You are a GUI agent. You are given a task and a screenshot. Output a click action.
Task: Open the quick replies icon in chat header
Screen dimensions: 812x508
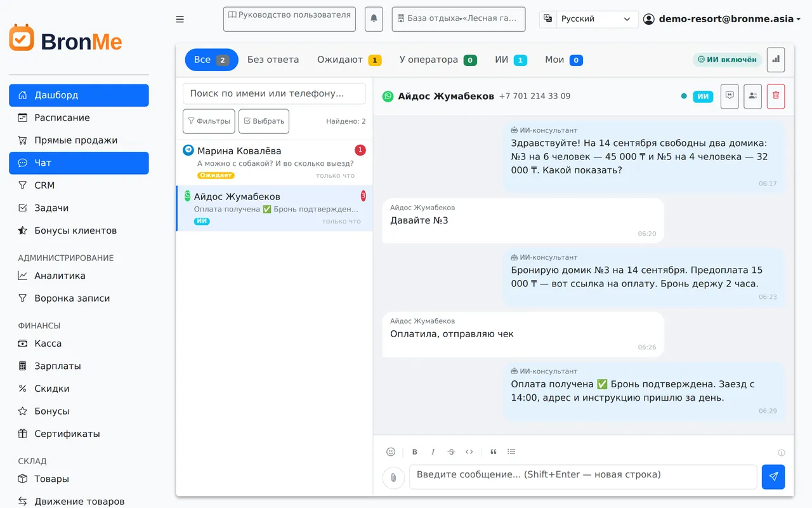pyautogui.click(x=730, y=97)
